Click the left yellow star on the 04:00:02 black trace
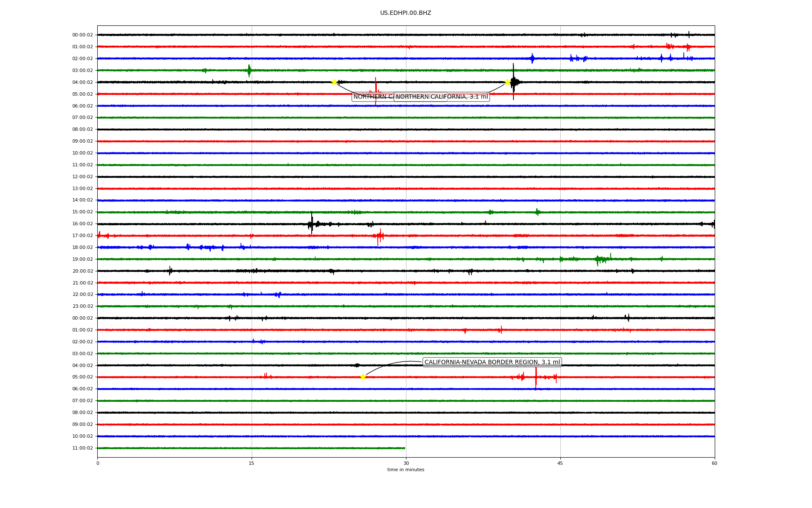 click(334, 82)
